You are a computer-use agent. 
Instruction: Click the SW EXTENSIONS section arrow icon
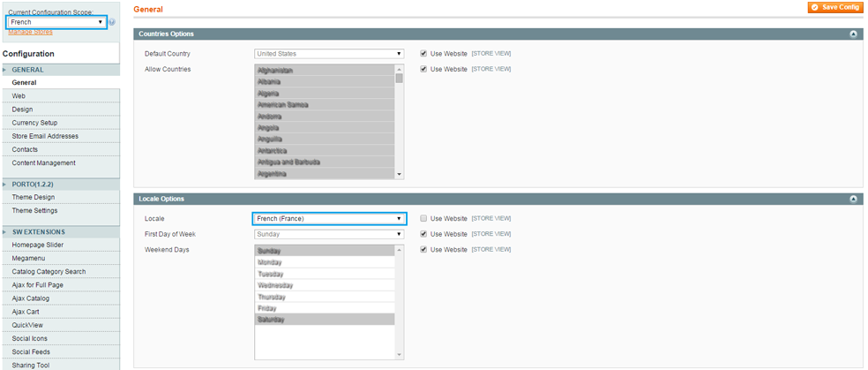coord(4,231)
